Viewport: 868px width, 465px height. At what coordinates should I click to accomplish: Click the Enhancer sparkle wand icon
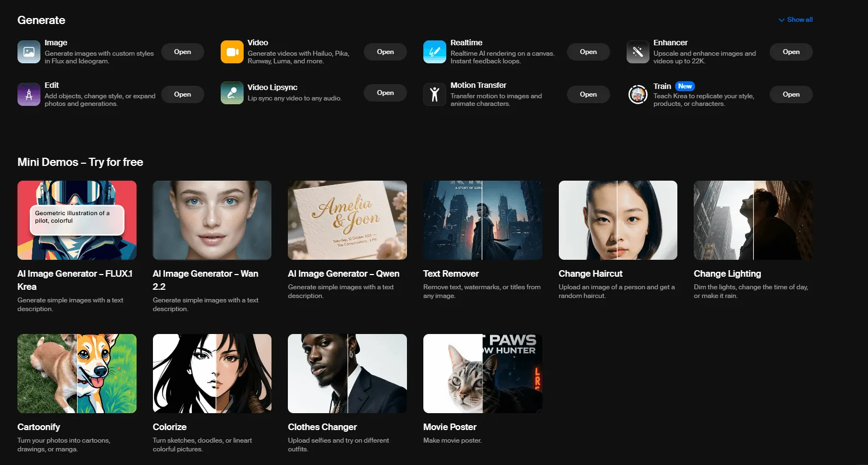click(x=638, y=52)
